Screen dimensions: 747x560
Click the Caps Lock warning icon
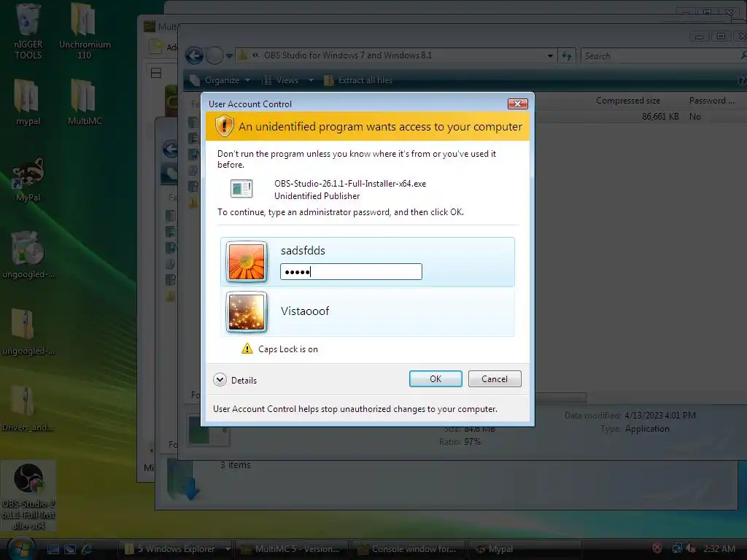pyautogui.click(x=247, y=349)
